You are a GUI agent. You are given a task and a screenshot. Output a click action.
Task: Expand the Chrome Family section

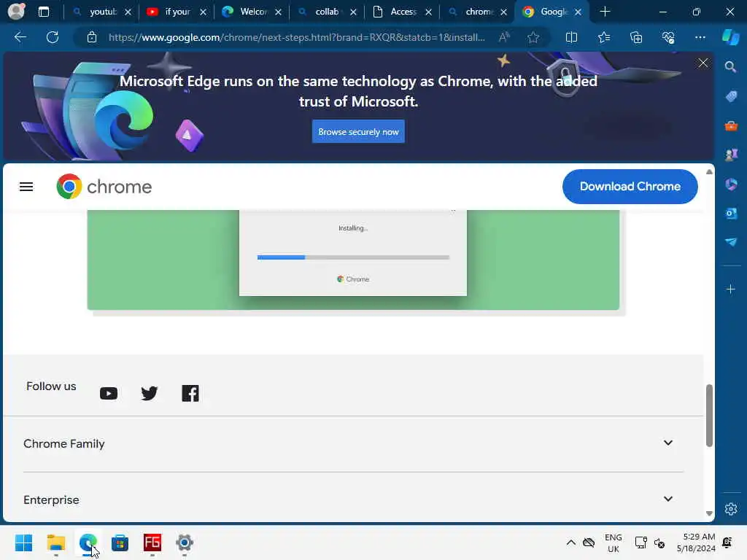click(353, 444)
